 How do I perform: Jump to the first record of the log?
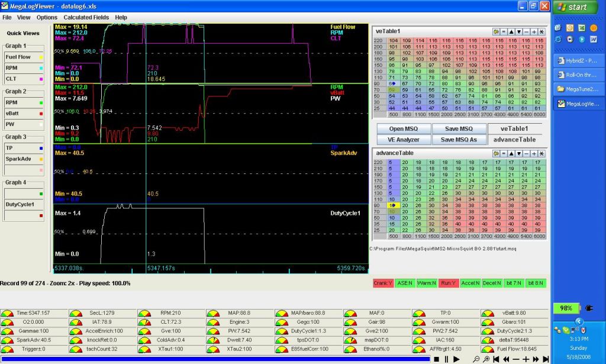(x=497, y=359)
